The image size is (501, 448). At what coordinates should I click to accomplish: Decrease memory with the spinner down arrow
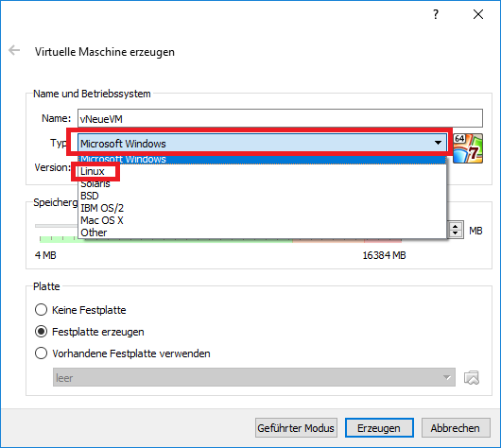click(x=456, y=233)
